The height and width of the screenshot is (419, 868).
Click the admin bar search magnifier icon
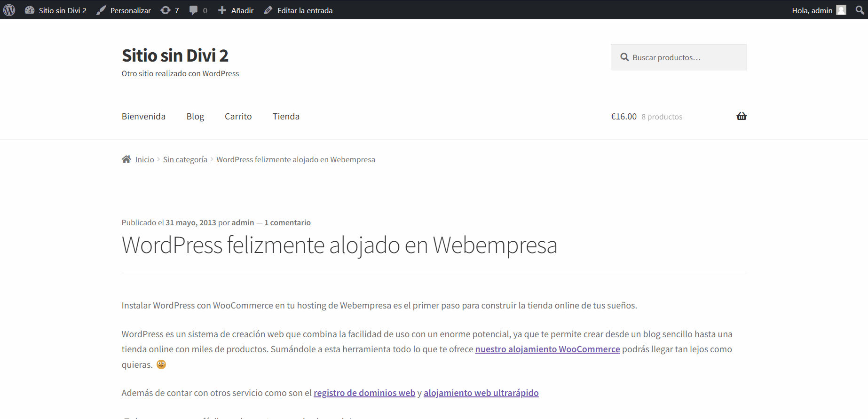(x=860, y=10)
